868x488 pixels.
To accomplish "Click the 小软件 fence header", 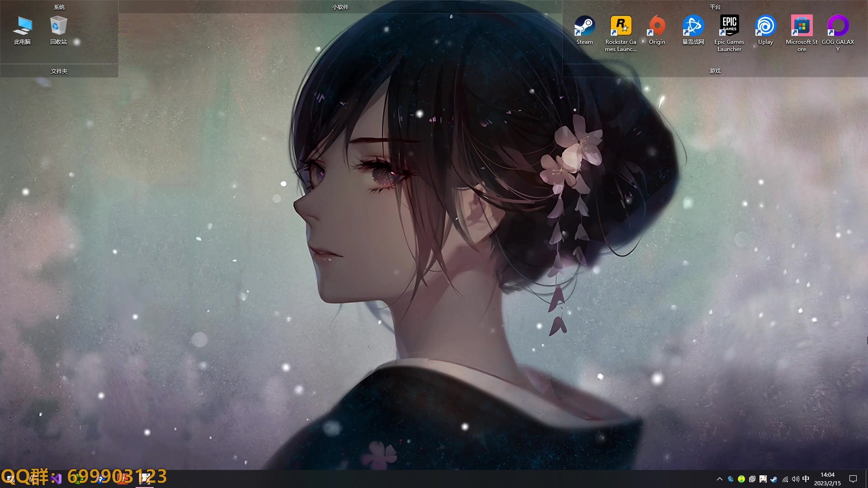I will [x=340, y=7].
